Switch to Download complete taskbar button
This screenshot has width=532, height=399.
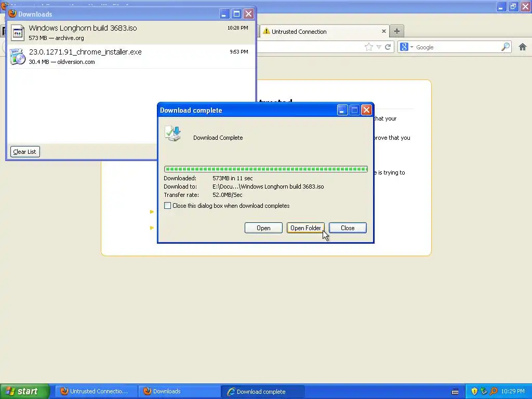(x=262, y=392)
